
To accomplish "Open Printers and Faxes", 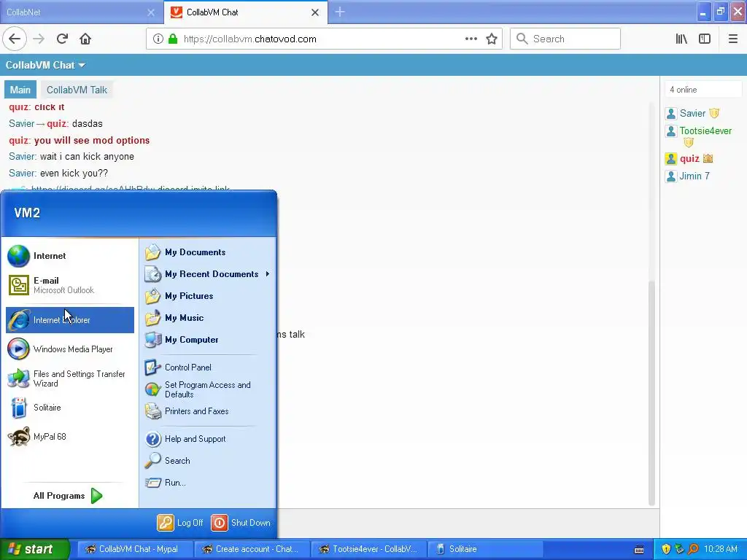I will tap(208, 411).
